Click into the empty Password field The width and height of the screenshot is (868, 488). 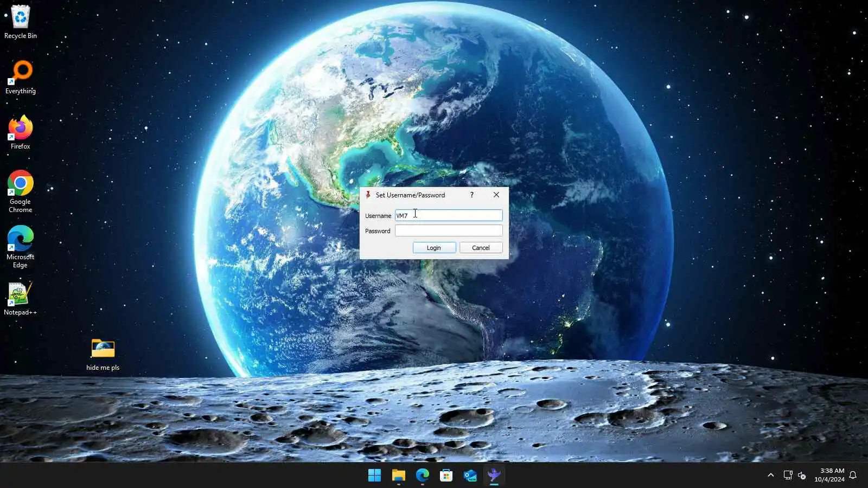[x=449, y=230]
